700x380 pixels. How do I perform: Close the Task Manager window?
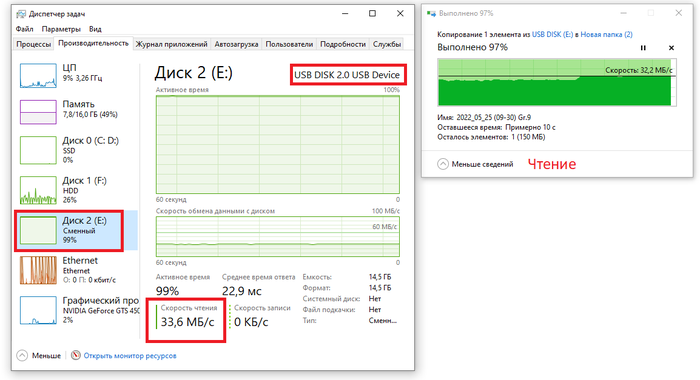coord(400,13)
